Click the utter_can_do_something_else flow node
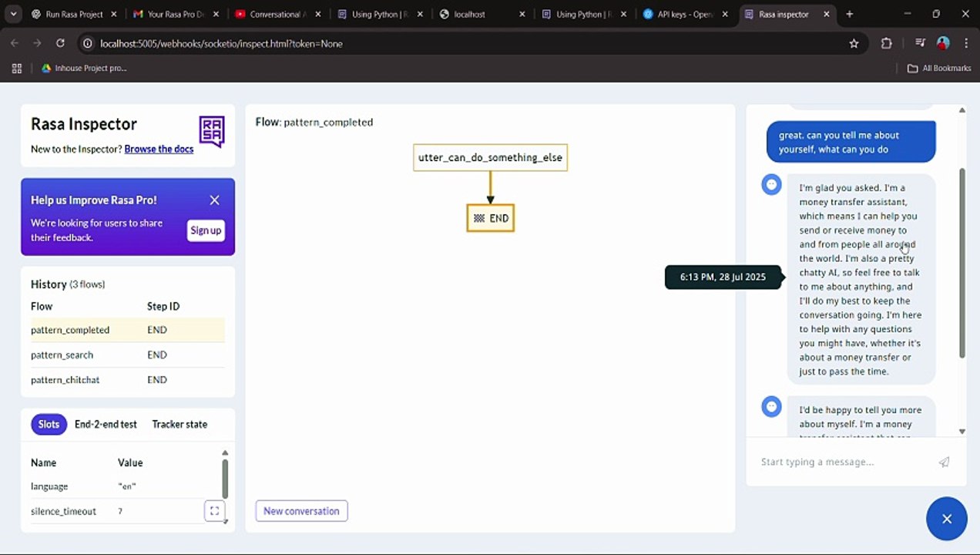This screenshot has height=555, width=980. [490, 157]
